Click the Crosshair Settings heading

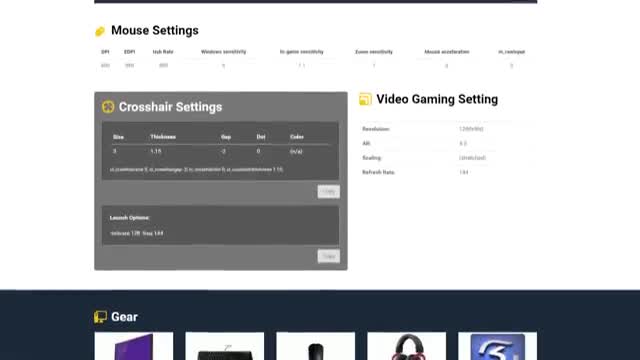171,107
